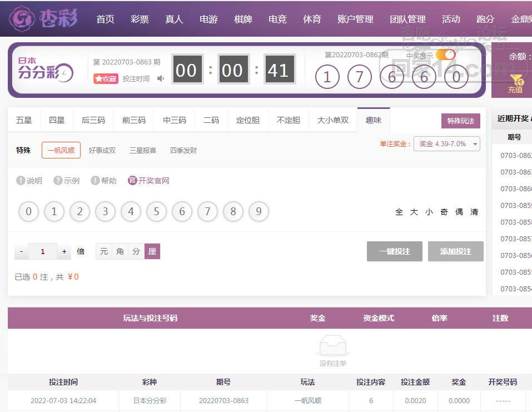Click the 充值 recharge trophy icon
Screen dimensions: 532x412
(x=515, y=83)
